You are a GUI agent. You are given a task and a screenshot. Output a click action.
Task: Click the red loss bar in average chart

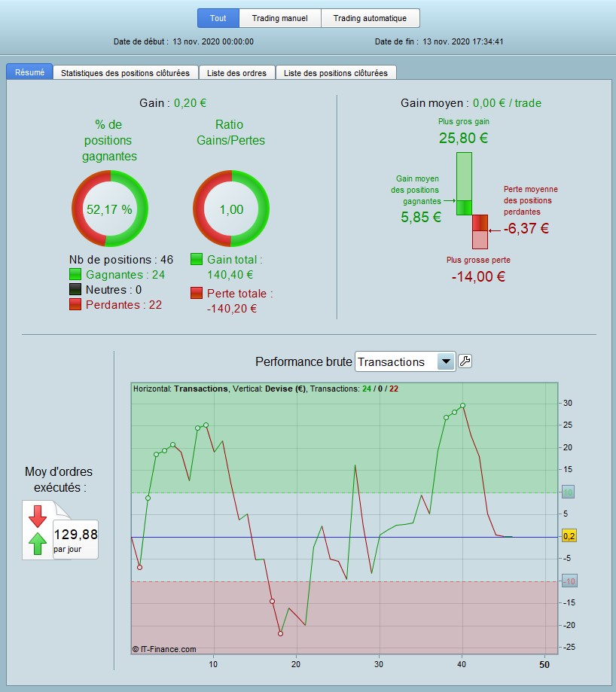(480, 232)
